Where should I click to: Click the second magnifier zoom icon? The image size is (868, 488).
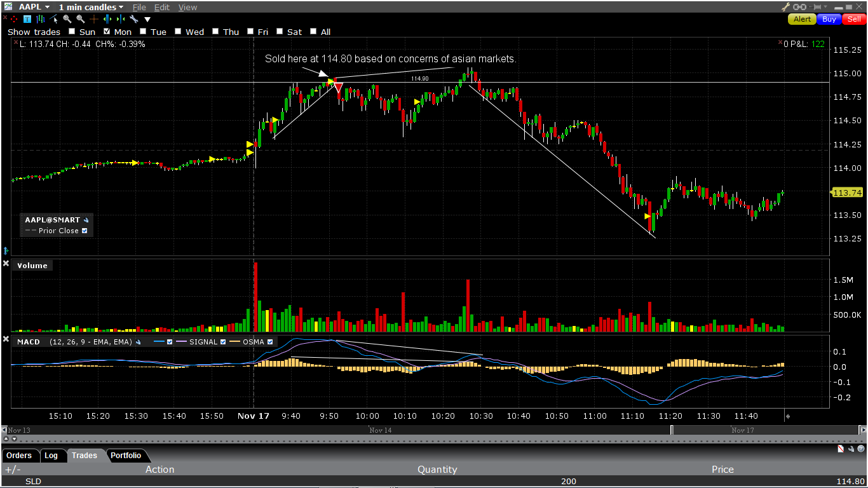(81, 19)
